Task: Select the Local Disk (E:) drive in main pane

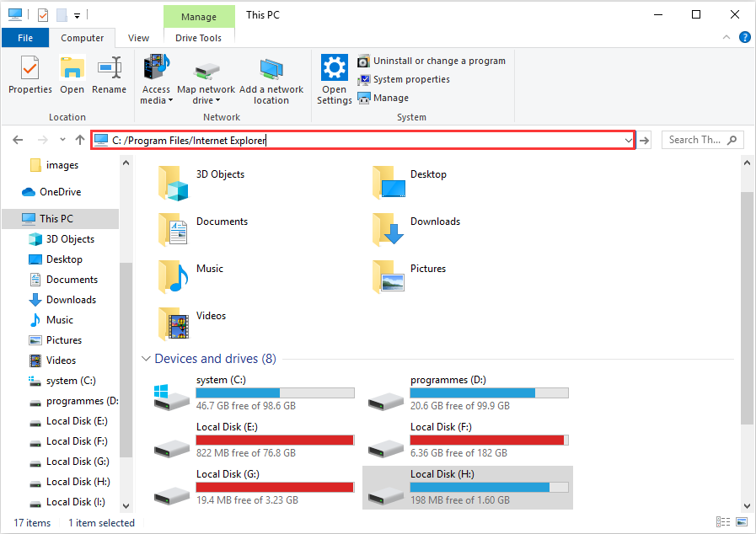Action: [255, 440]
